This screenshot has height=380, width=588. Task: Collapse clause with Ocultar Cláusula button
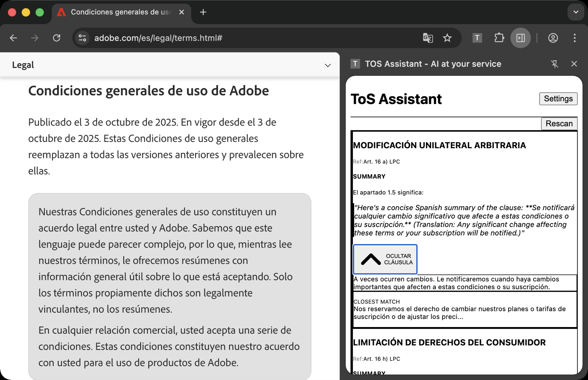click(x=385, y=259)
